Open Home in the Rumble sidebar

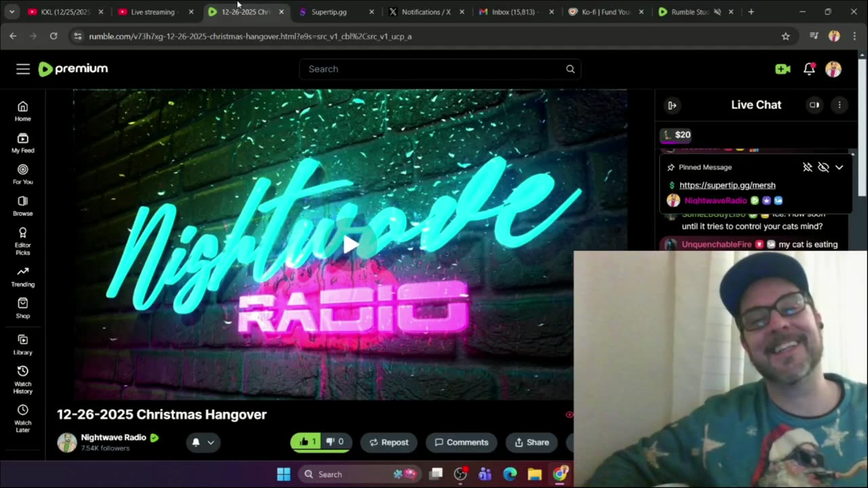click(22, 111)
